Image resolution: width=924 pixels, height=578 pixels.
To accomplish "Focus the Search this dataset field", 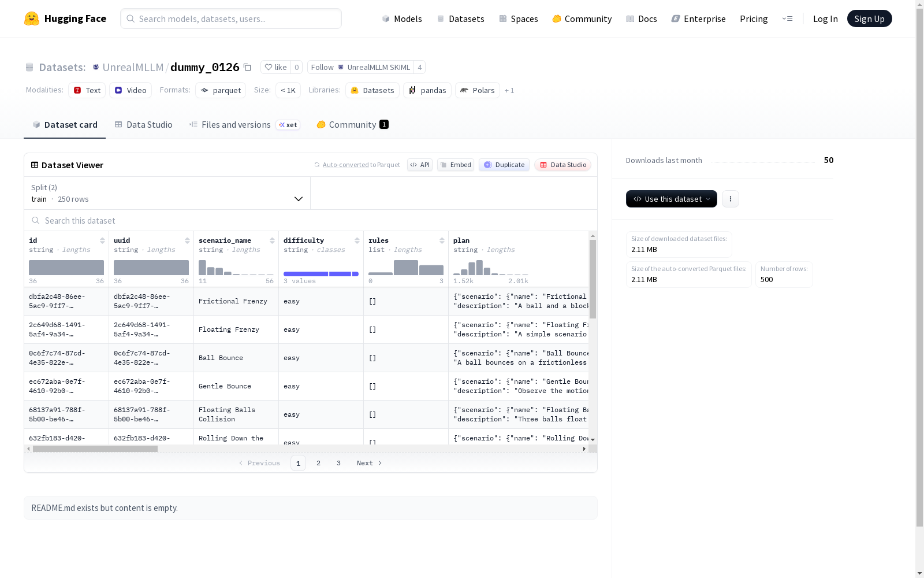I will click(x=311, y=221).
